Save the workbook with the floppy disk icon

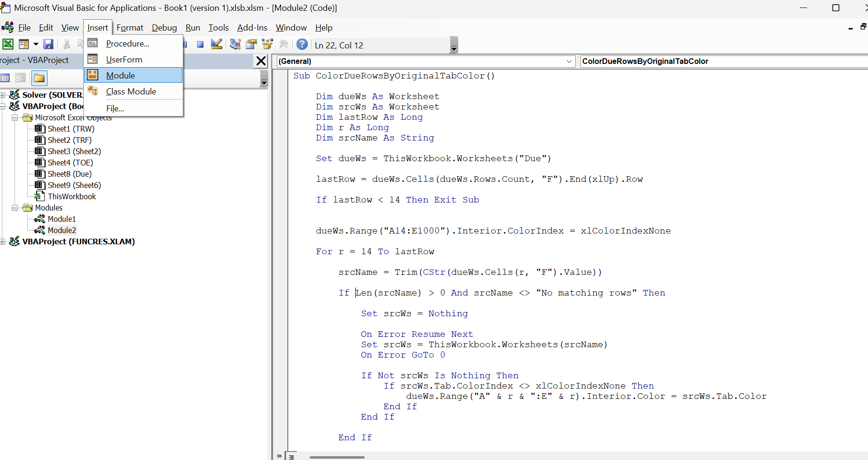click(x=48, y=44)
